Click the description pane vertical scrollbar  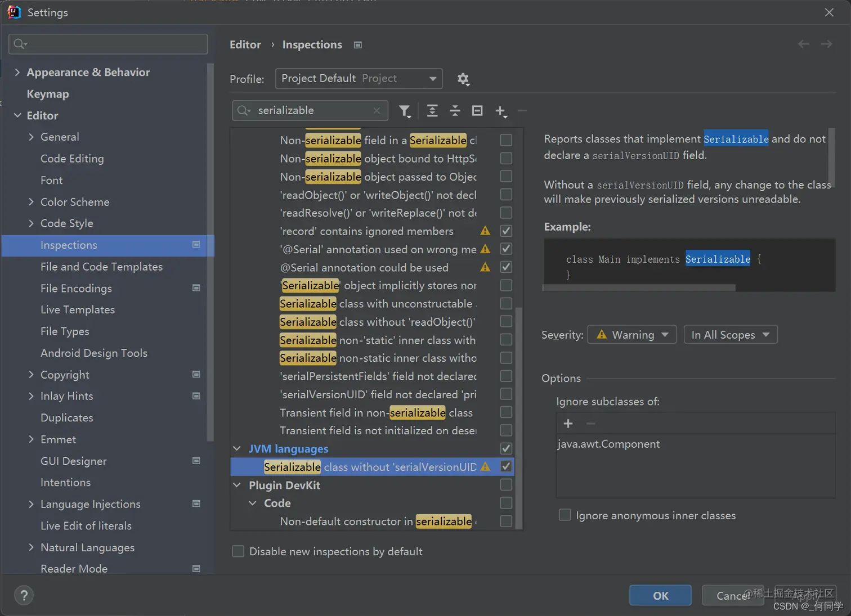tap(832, 157)
